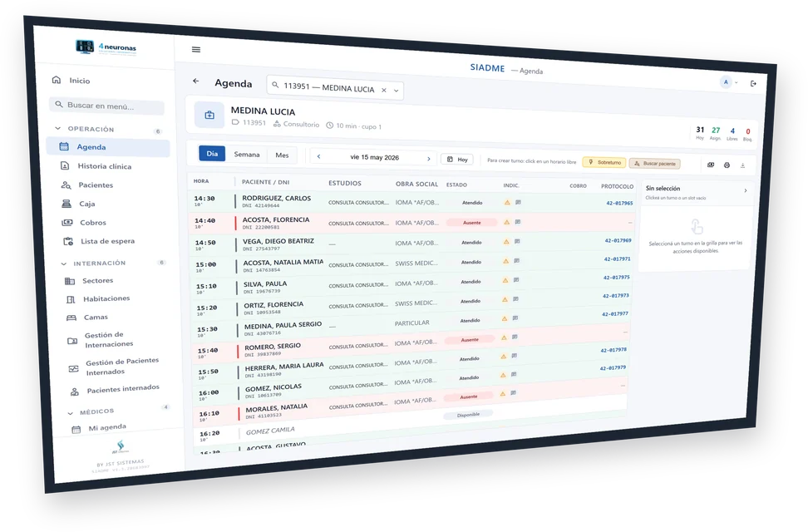
Task: Click the back arrow beside Agenda title
Action: point(196,81)
